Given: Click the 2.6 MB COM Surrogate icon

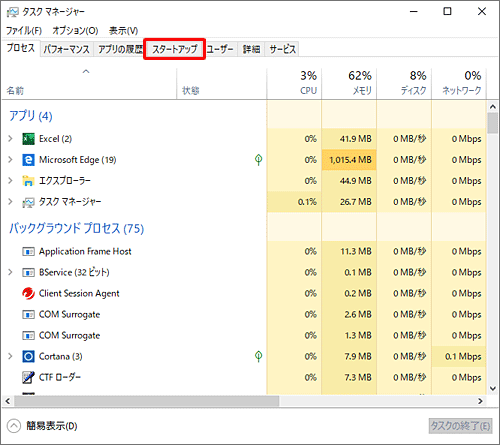Looking at the screenshot, I should 28,314.
